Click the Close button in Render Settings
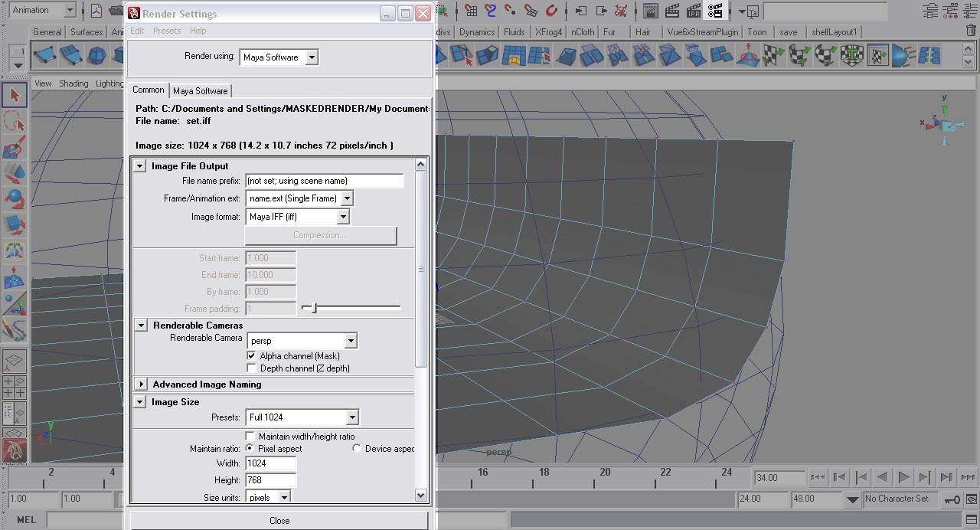 [x=279, y=521]
